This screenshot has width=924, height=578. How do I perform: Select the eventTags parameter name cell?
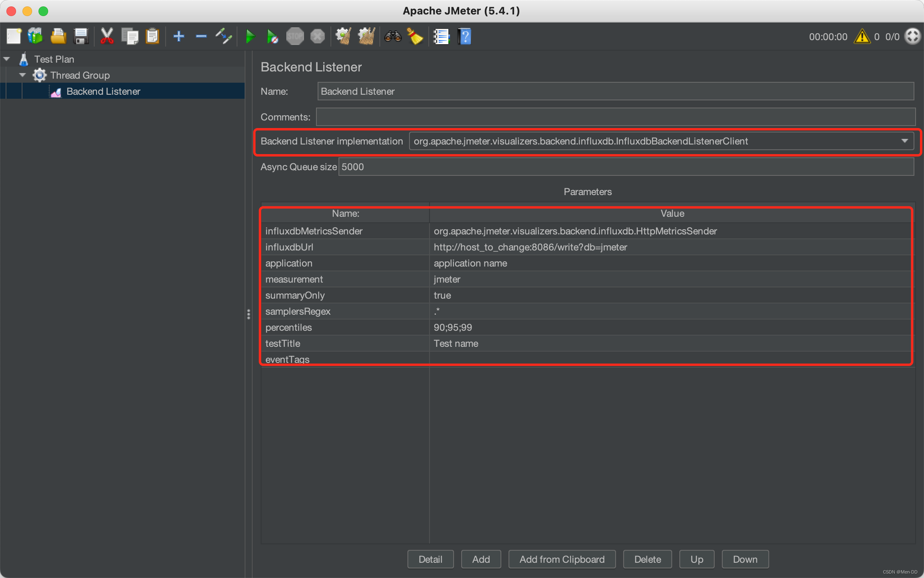click(x=345, y=359)
